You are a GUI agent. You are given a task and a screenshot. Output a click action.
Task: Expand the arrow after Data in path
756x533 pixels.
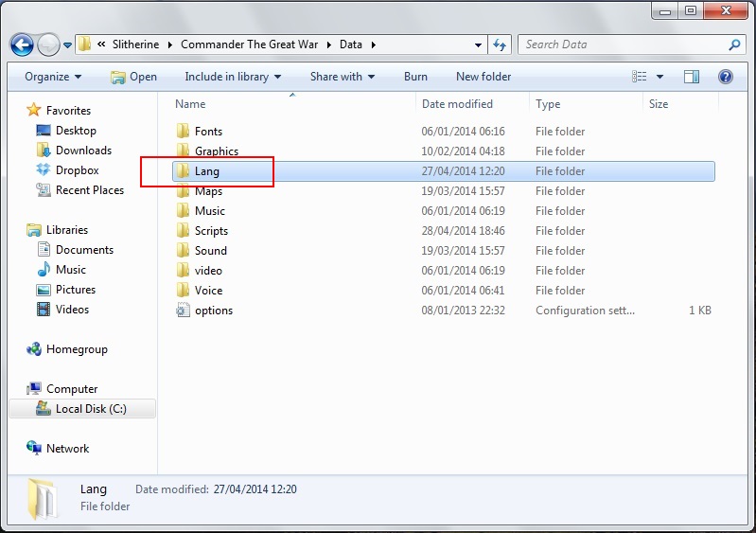tap(373, 44)
